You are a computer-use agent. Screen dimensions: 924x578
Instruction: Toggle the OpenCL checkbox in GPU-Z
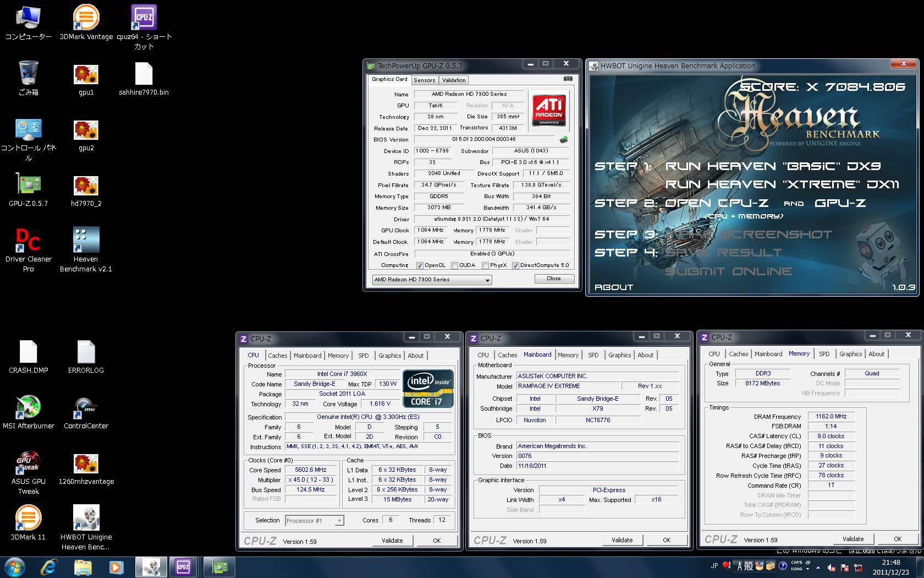tap(420, 265)
